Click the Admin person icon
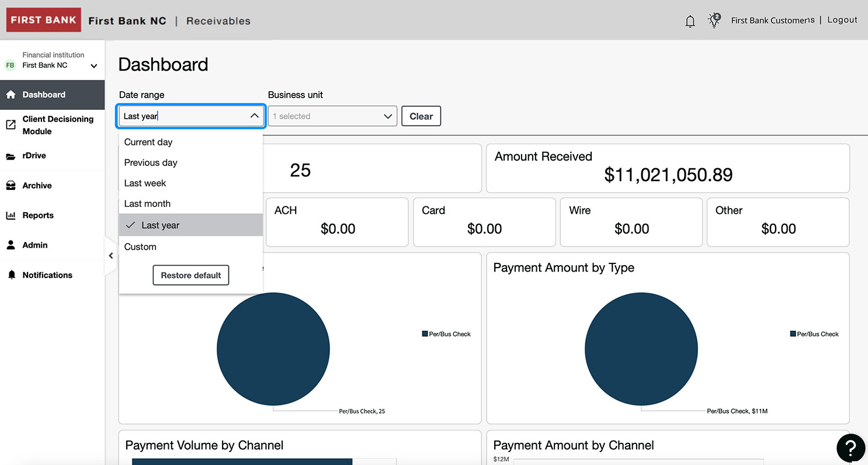Screen dimensions: 868x465 click(11, 245)
